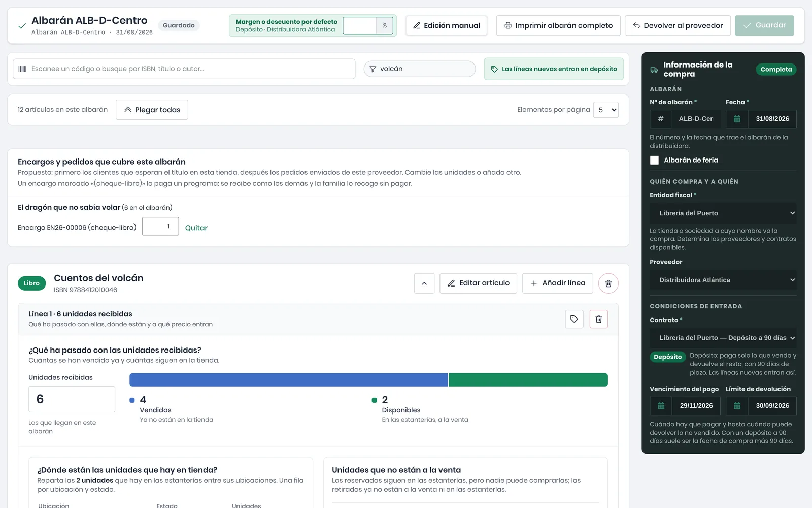Open the Entidad fiscal dropdown
The height and width of the screenshot is (508, 812).
point(723,213)
